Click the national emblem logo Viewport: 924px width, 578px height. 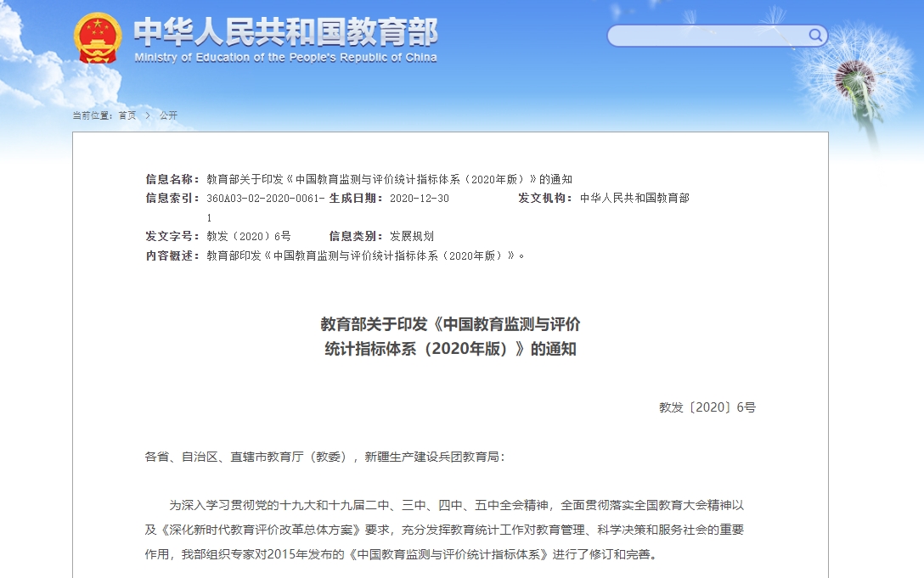click(x=98, y=38)
